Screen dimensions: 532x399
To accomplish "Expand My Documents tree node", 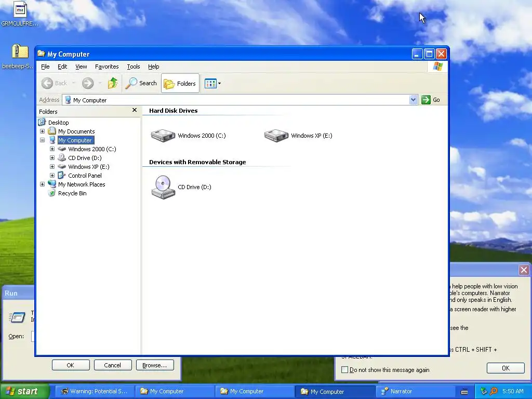I will pos(43,131).
